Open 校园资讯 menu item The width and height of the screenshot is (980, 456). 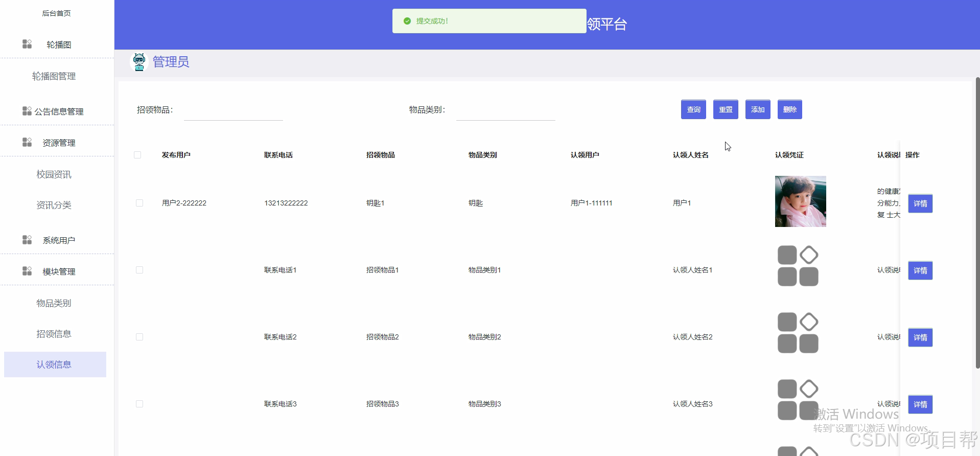[54, 174]
